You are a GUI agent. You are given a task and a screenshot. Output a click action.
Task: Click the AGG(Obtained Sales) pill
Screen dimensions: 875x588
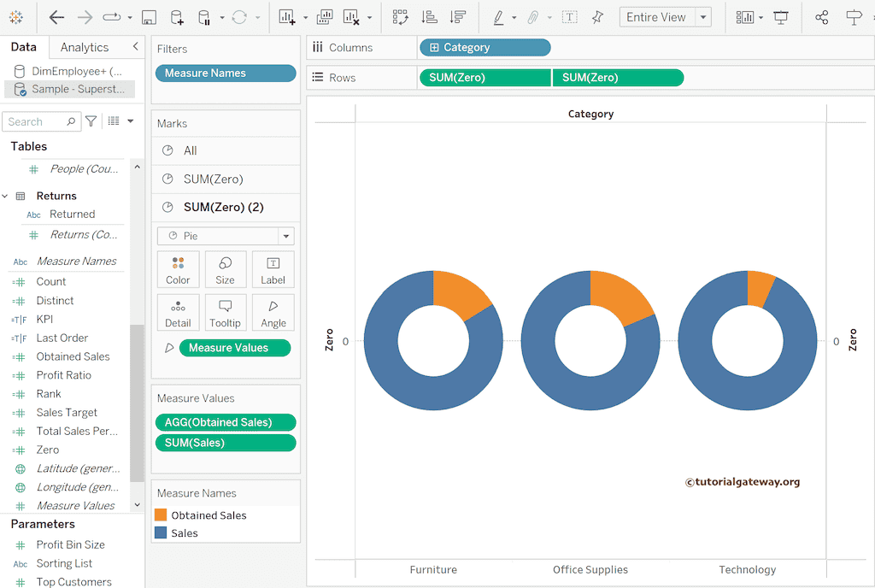[226, 422]
